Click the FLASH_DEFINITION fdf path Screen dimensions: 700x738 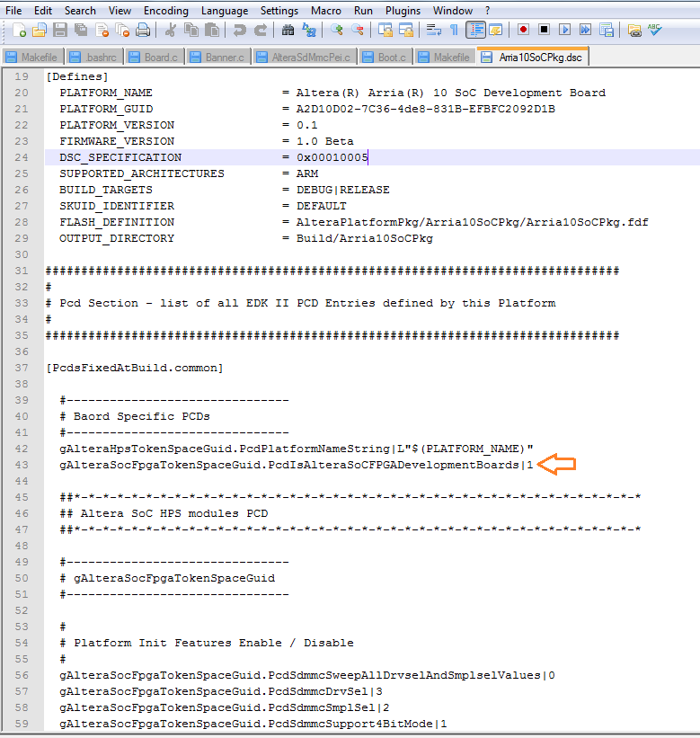473,222
